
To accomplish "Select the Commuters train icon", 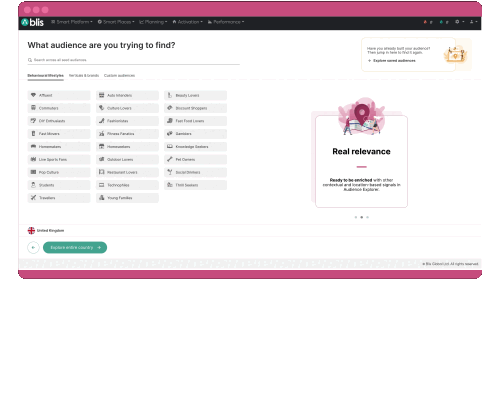I will click(x=33, y=108).
